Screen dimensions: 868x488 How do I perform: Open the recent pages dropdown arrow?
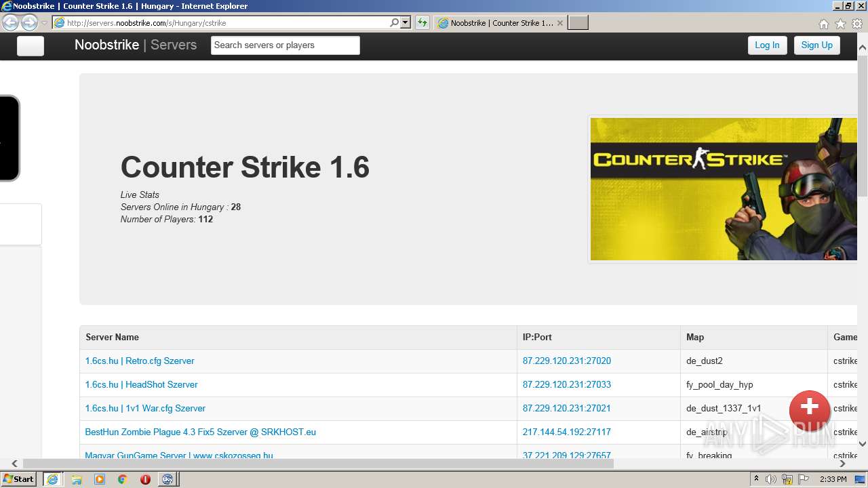44,23
